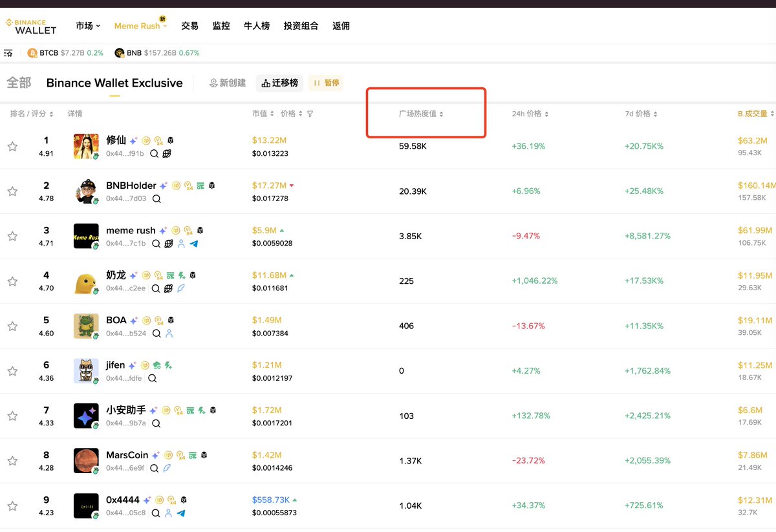Click the person icon in BOA row
Screen dimensions: 776x532
pyautogui.click(x=169, y=334)
